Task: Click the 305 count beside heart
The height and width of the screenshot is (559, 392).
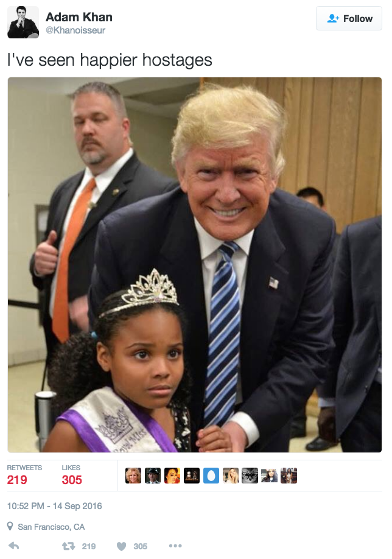Action: click(x=140, y=546)
